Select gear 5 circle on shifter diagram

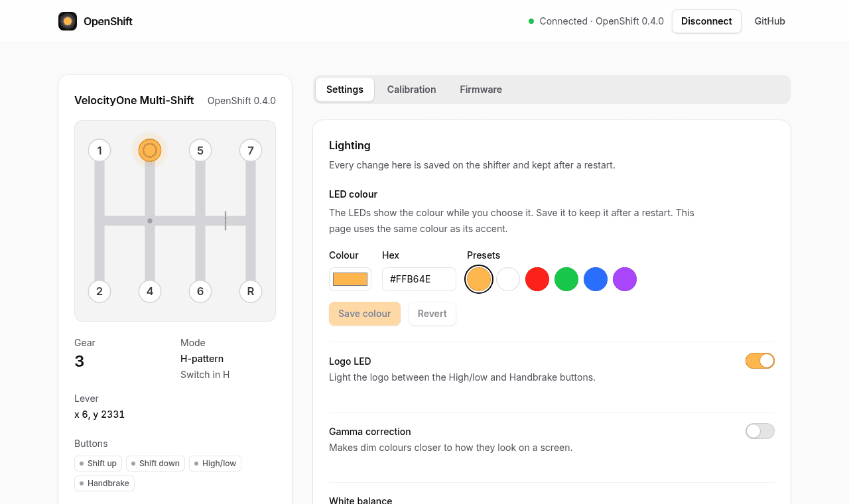(200, 151)
